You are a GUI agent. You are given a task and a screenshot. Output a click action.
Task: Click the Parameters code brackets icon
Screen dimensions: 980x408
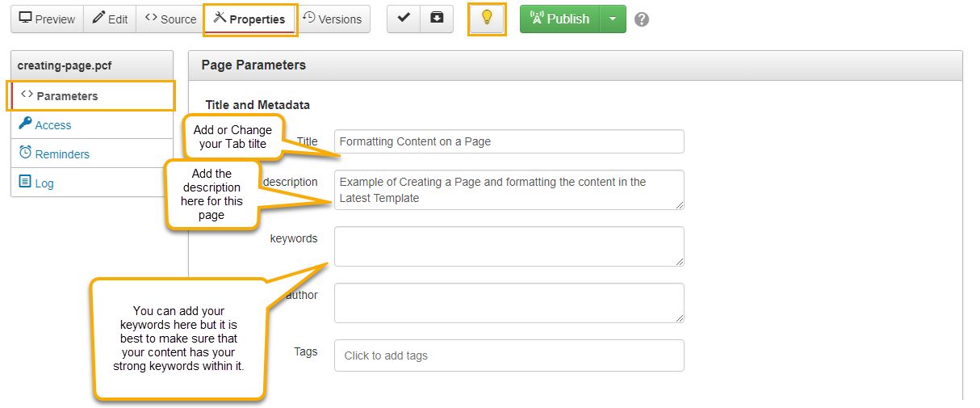point(27,95)
